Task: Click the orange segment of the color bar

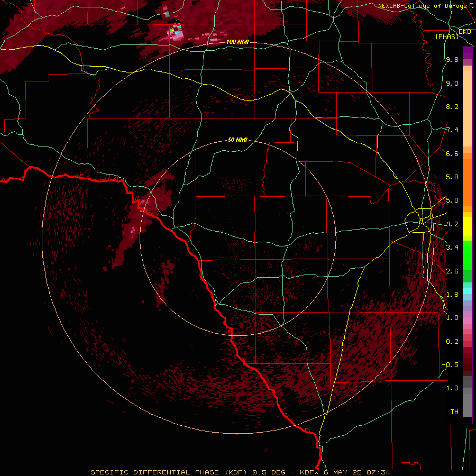Action: pyautogui.click(x=467, y=182)
